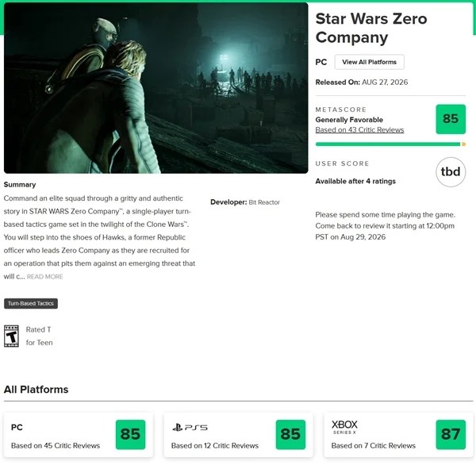Click the PS5 platform logo
Viewport: 476px width, 465px height.
190,428
